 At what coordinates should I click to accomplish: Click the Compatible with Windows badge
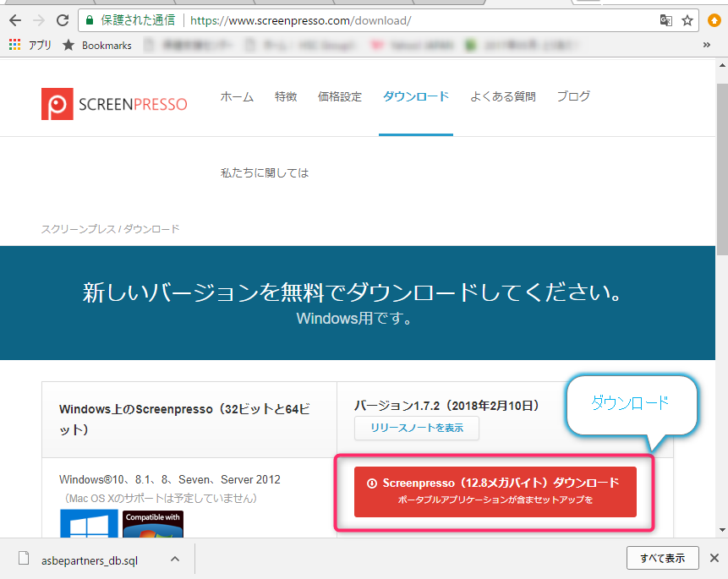tap(153, 524)
